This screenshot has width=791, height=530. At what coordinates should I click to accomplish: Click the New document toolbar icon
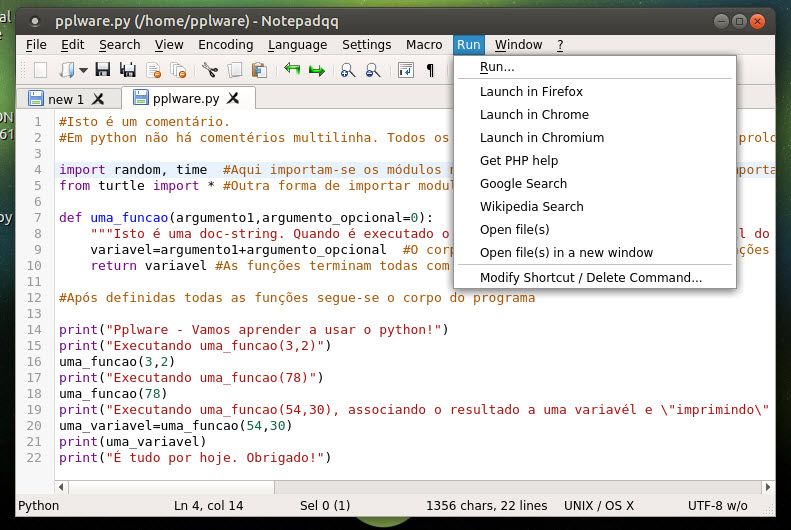pos(41,70)
